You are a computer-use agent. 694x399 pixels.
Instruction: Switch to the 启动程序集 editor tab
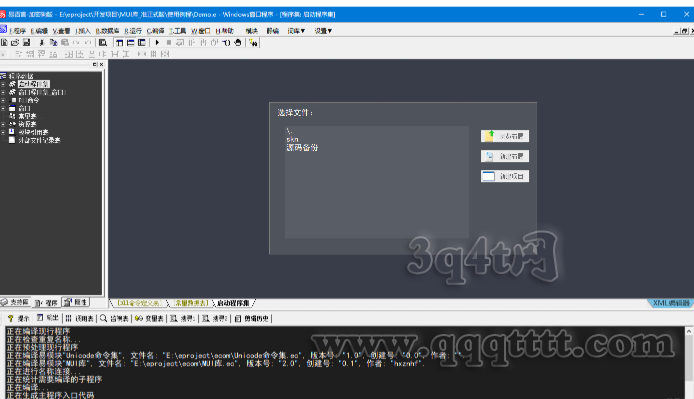tap(233, 303)
